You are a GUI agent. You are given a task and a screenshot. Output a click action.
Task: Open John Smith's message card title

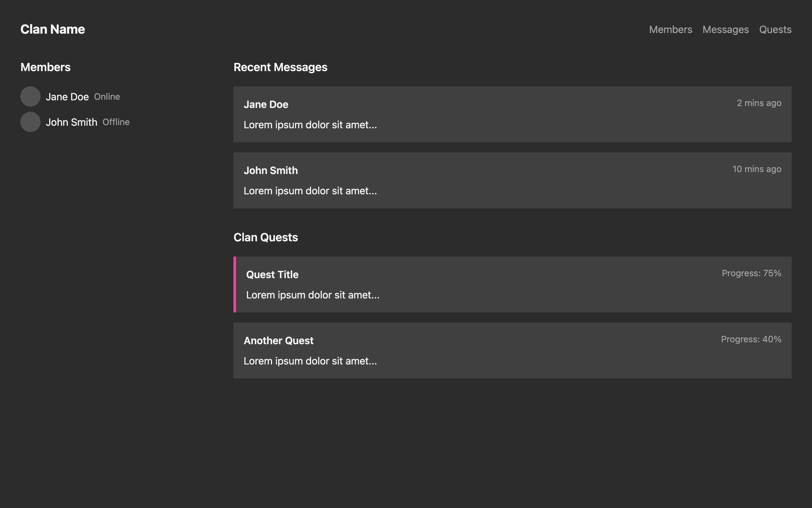(x=271, y=170)
